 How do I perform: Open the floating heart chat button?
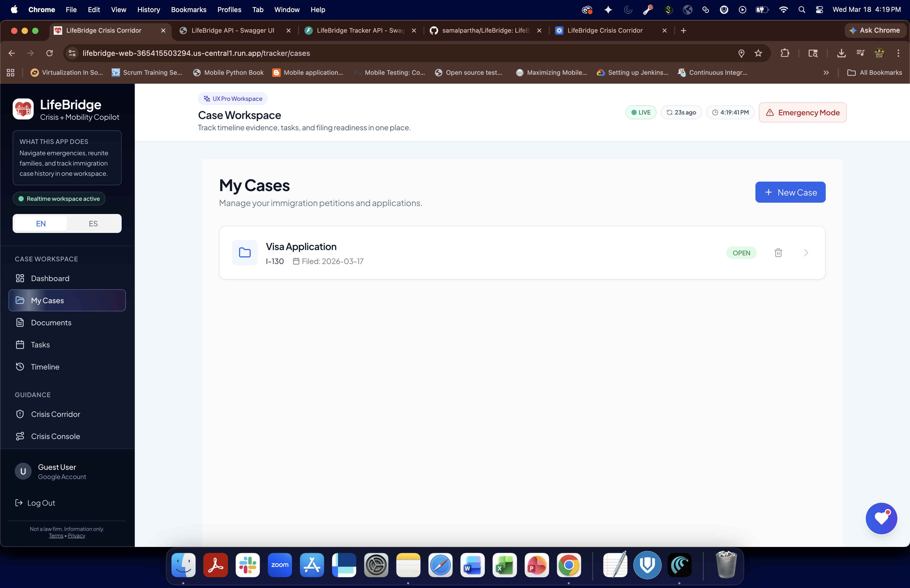click(881, 518)
